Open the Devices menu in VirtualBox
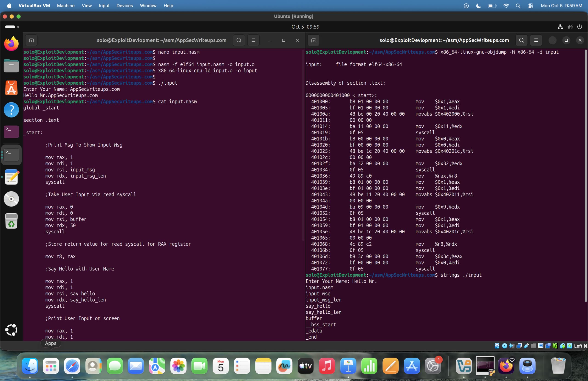The height and width of the screenshot is (381, 588). pos(124,6)
